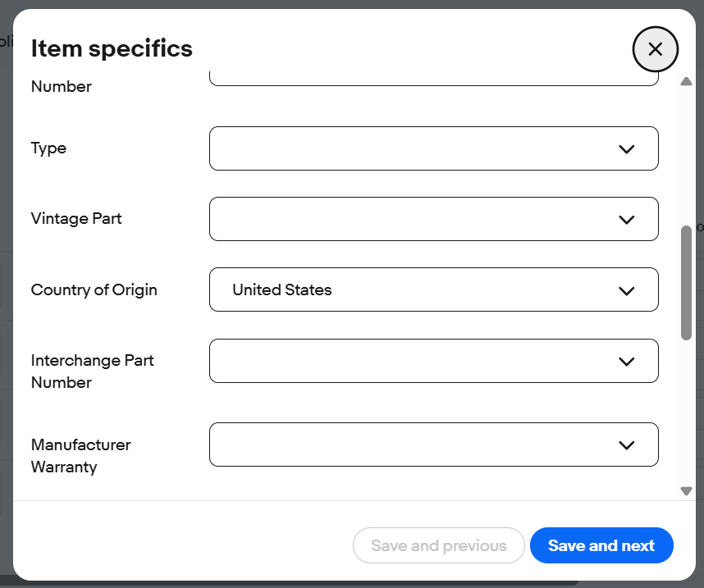
Task: Expand the Vintage Part dropdown box
Action: (410, 219)
